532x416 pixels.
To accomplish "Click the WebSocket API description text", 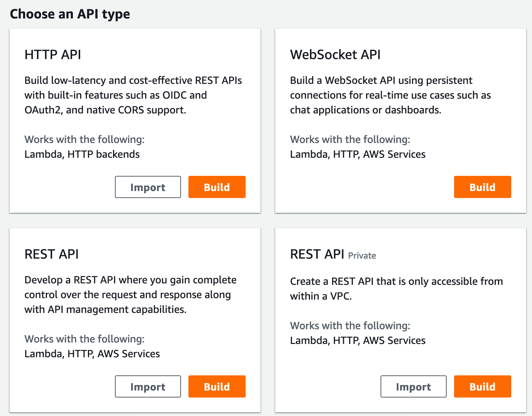I will pos(390,95).
